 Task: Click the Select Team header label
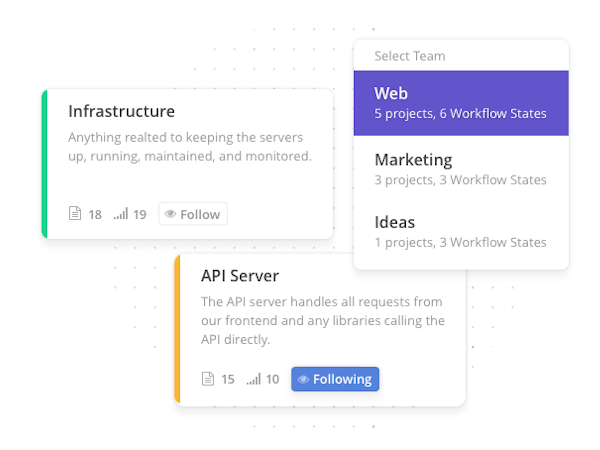click(410, 56)
